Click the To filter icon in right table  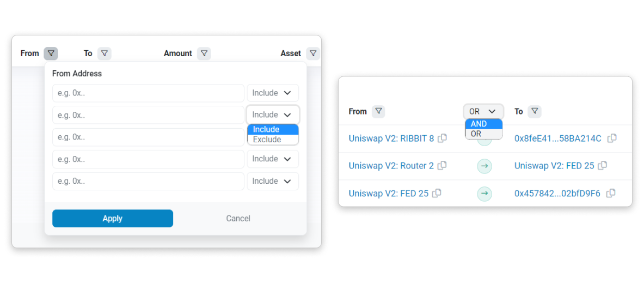[535, 111]
